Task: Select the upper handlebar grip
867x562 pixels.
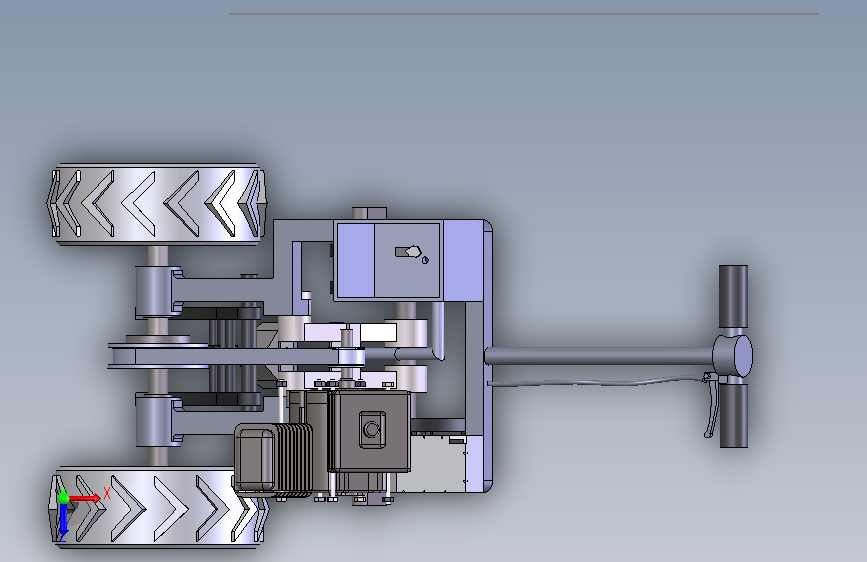Action: point(733,297)
